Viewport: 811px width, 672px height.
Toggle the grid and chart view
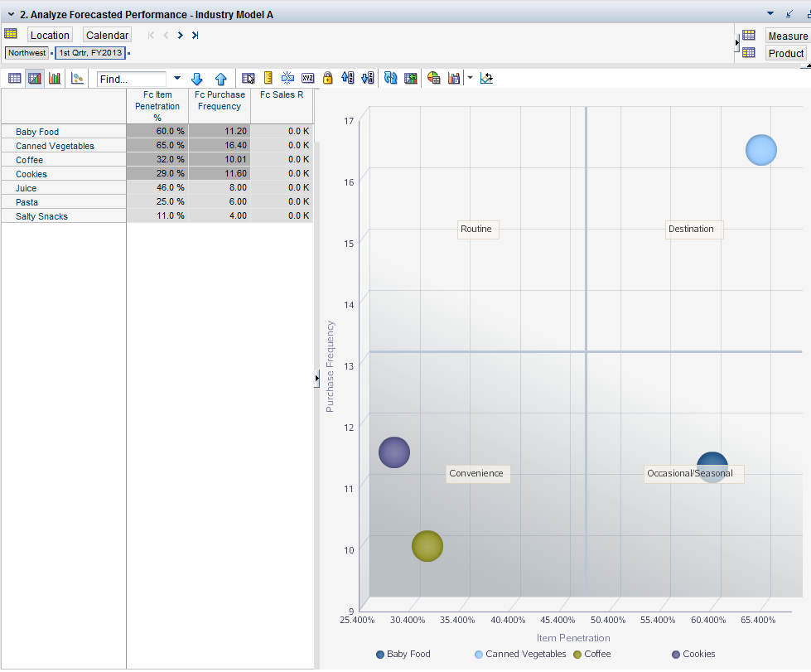34,79
